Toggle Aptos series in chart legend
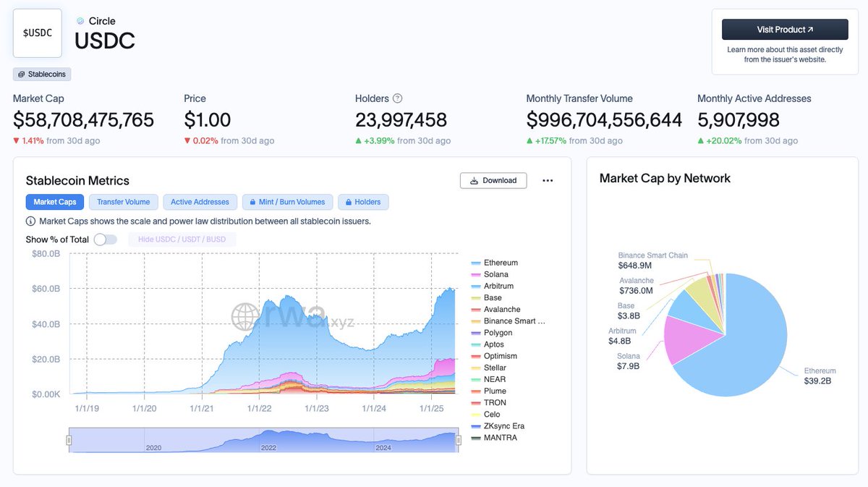 pos(488,344)
